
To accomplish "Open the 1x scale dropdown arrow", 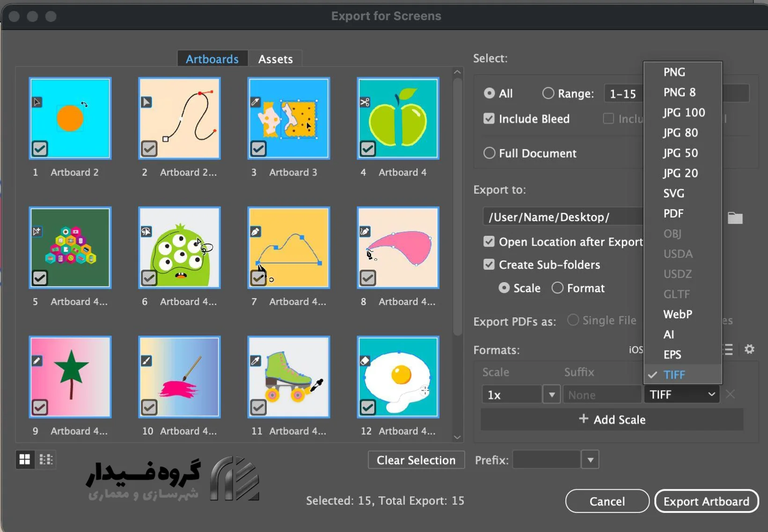I will point(552,394).
